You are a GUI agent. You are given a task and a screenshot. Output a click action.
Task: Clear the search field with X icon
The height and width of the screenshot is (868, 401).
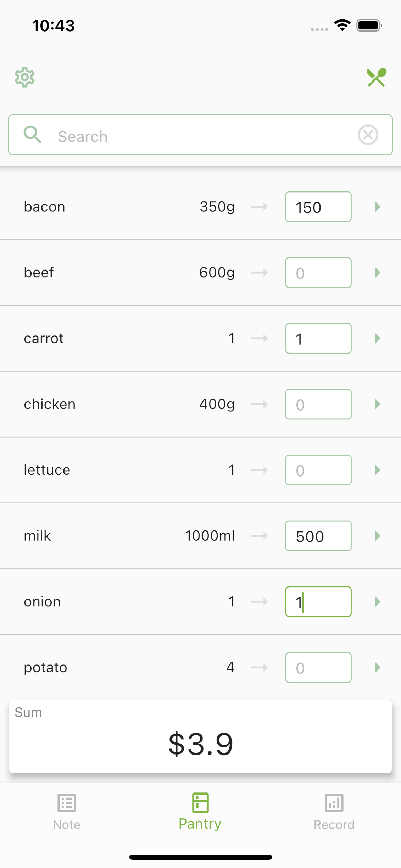point(368,135)
